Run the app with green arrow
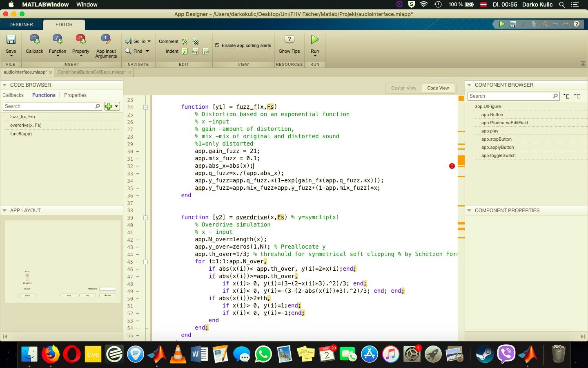The image size is (588, 368). click(x=314, y=40)
